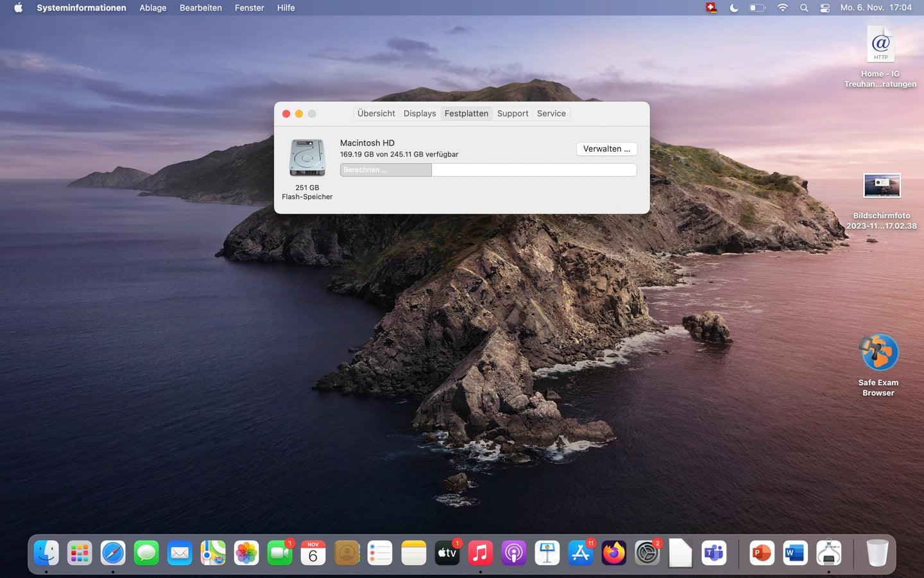The image size is (924, 578).
Task: Launch PowerPoint from the Dock
Action: pyautogui.click(x=762, y=552)
